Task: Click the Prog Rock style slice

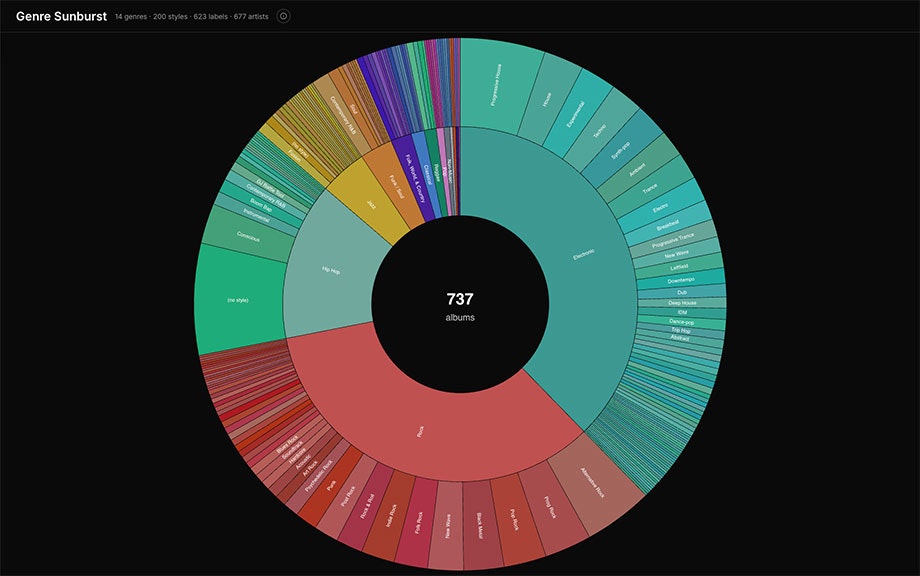Action: pyautogui.click(x=549, y=508)
